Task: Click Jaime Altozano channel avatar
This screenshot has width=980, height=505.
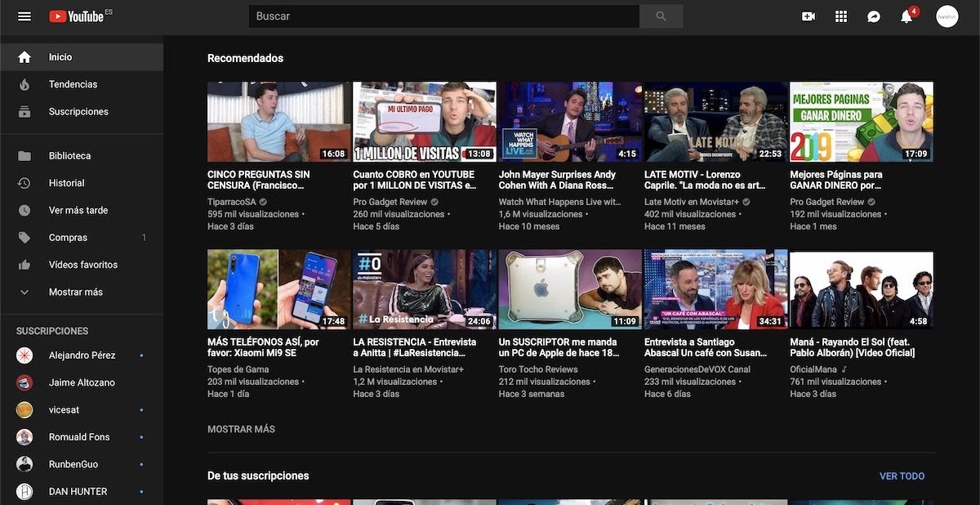Action: pyautogui.click(x=24, y=382)
